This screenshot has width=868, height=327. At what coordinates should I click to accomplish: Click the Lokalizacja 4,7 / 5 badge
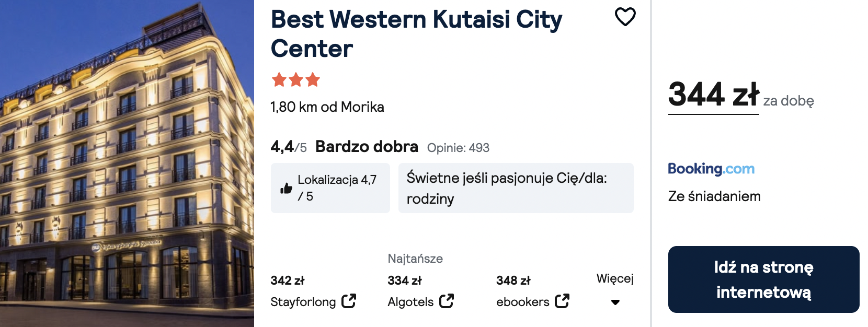pyautogui.click(x=330, y=188)
